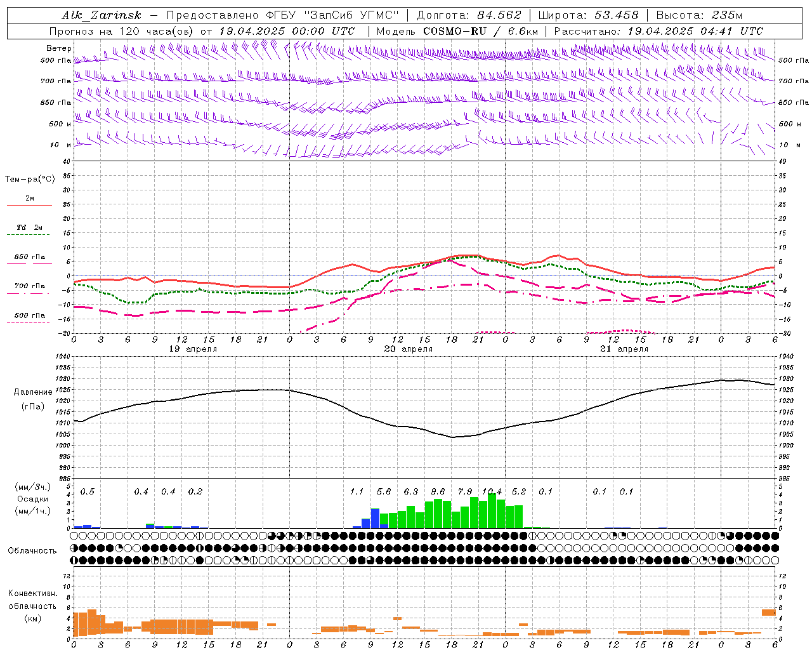The width and height of the screenshot is (812, 650).
Task: Click the 0.5 precipitation value
Action: pyautogui.click(x=88, y=492)
